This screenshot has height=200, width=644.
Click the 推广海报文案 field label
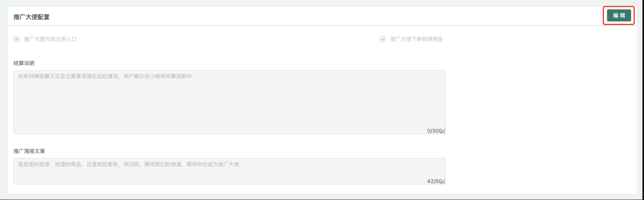click(29, 151)
